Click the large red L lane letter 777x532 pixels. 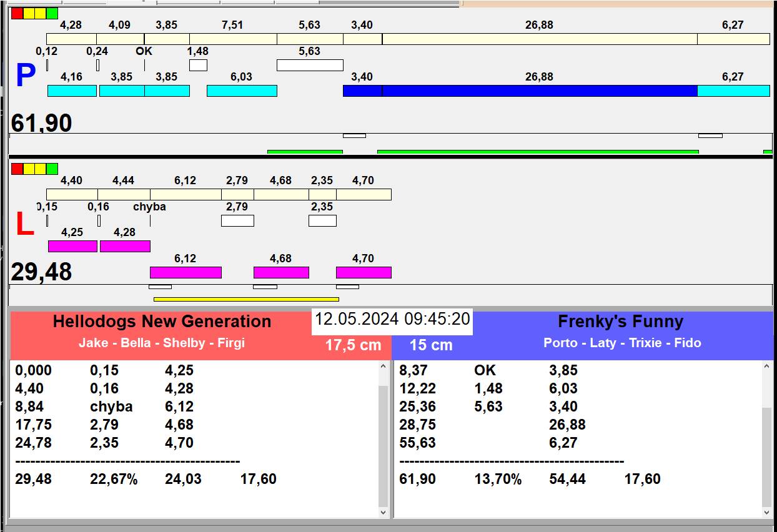25,225
